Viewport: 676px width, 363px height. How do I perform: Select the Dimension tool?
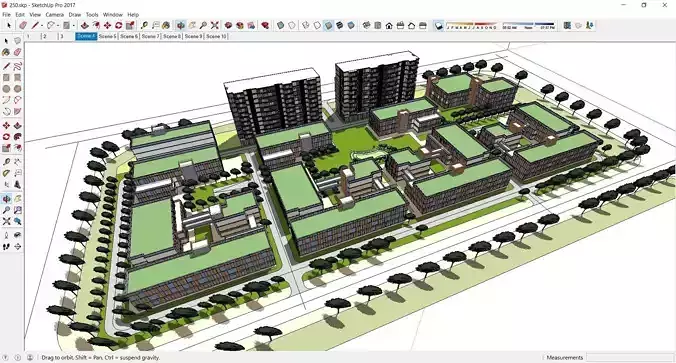point(17,162)
